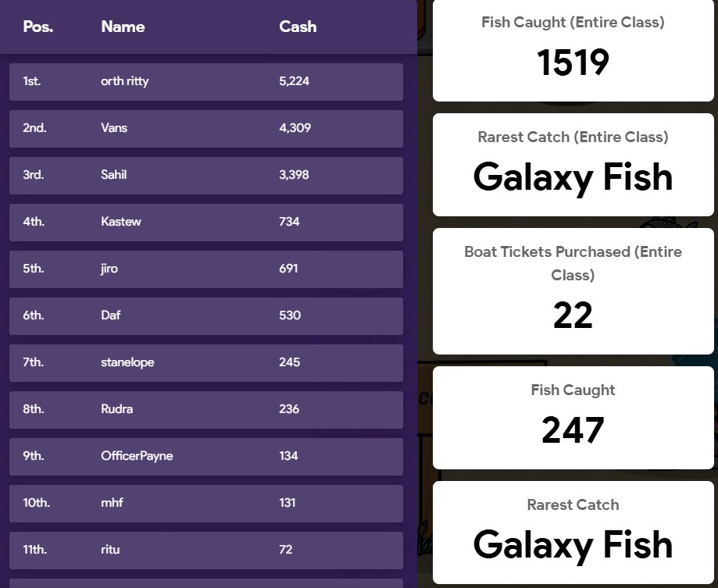Select Rudra's leaderboard row
The height and width of the screenshot is (588, 718).
[206, 410]
